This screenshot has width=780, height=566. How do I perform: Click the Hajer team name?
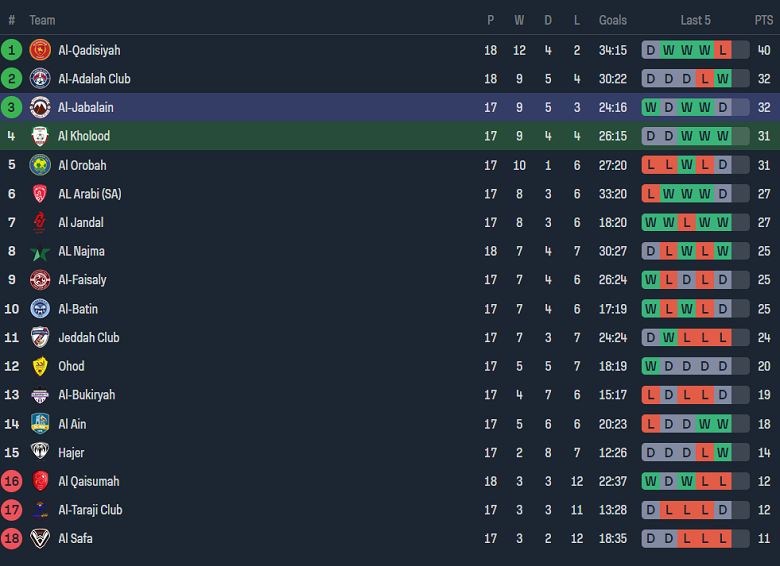click(71, 453)
